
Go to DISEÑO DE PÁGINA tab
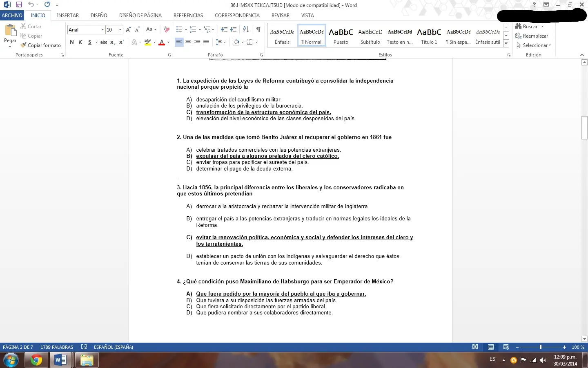[140, 16]
